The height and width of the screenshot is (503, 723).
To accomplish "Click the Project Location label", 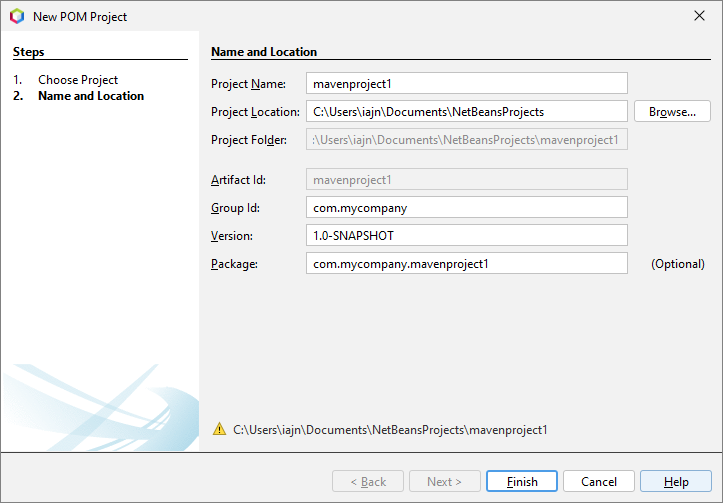I will pos(255,112).
